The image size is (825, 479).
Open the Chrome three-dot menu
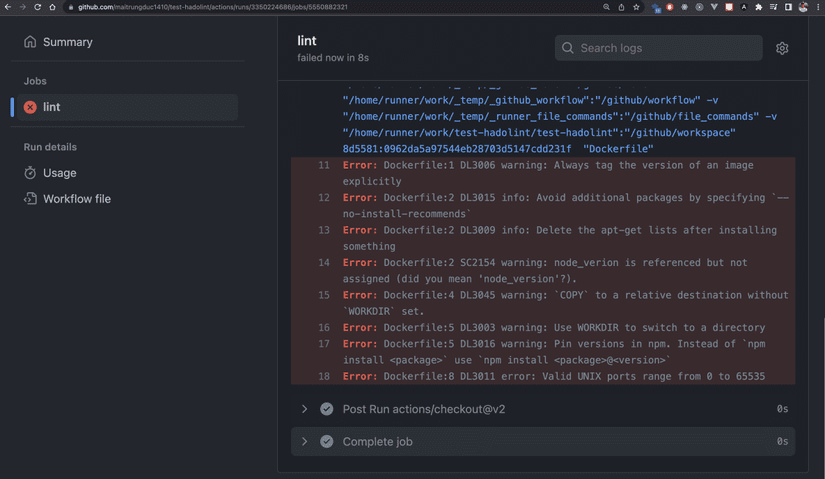[x=818, y=7]
